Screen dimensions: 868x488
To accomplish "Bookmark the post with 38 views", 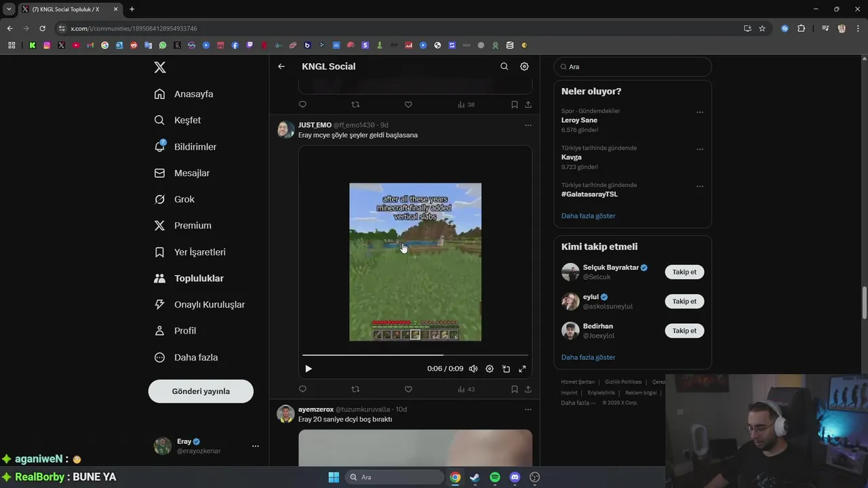I will 515,104.
